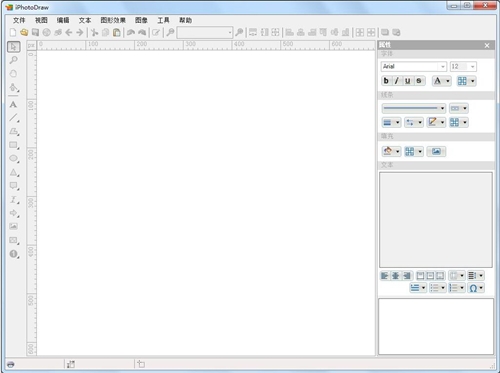Image resolution: width=500 pixels, height=373 pixels.
Task: Open the 帮助 menu
Action: click(x=185, y=20)
